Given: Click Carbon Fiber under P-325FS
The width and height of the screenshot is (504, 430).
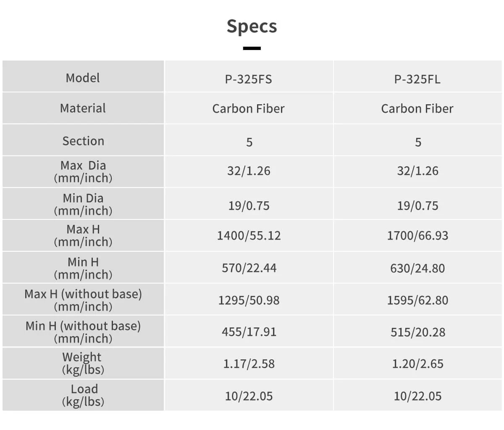Looking at the screenshot, I should tap(249, 108).
